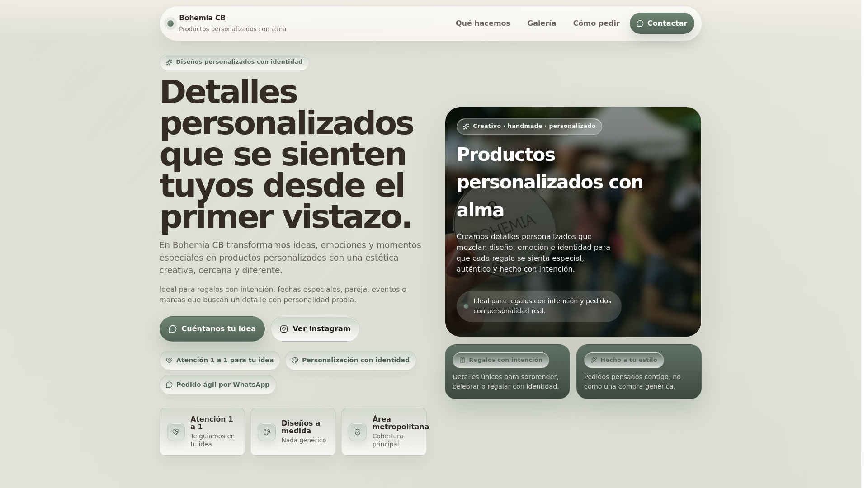This screenshot has height=488, width=868.
Task: Click palette icon in Diseños a medida card
Action: click(267, 432)
